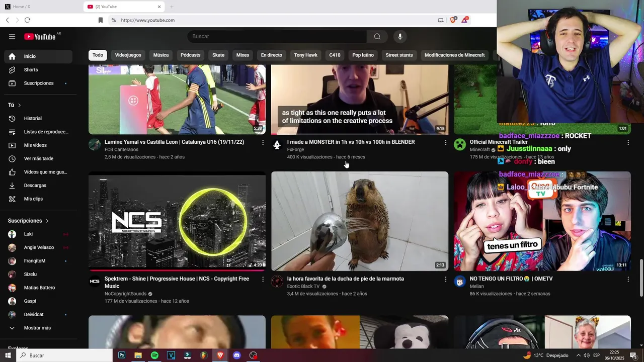Click the page vertical scrollbar thumb
The image size is (644, 362).
[641, 278]
